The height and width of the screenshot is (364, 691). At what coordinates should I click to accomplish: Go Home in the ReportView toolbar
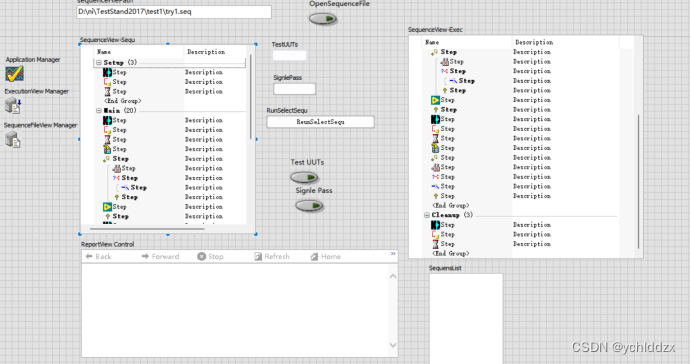coord(326,256)
